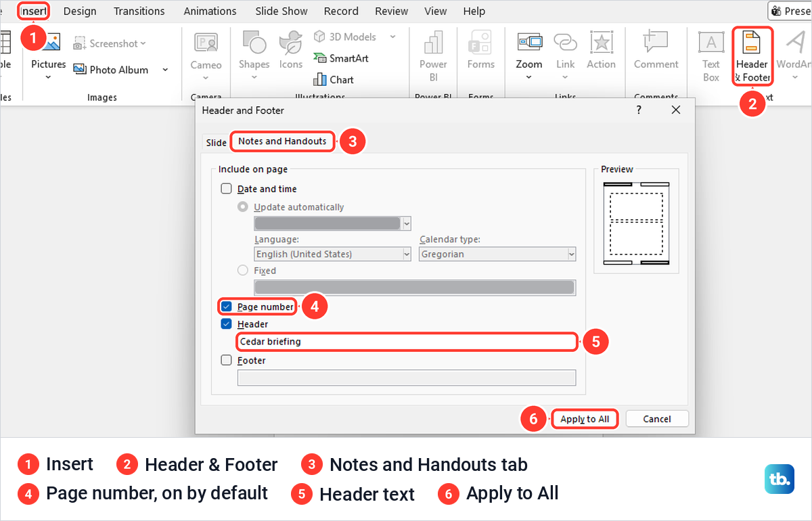Click the Forms icon
The width and height of the screenshot is (812, 521).
480,43
